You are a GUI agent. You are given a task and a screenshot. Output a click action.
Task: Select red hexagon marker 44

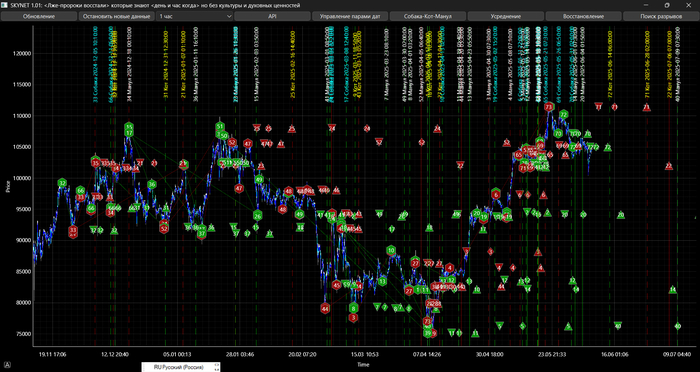[x=325, y=309]
